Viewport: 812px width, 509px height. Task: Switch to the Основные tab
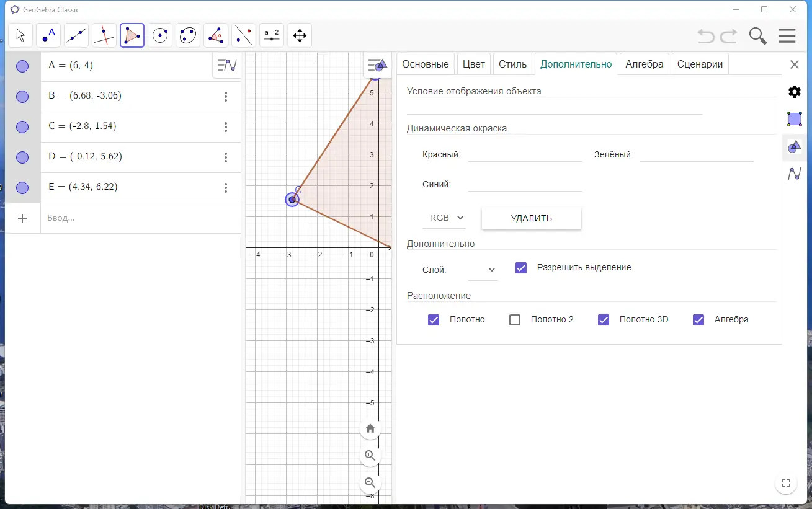click(x=426, y=64)
